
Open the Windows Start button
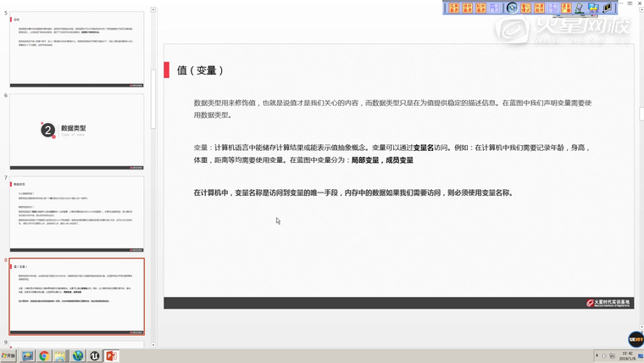click(x=9, y=355)
